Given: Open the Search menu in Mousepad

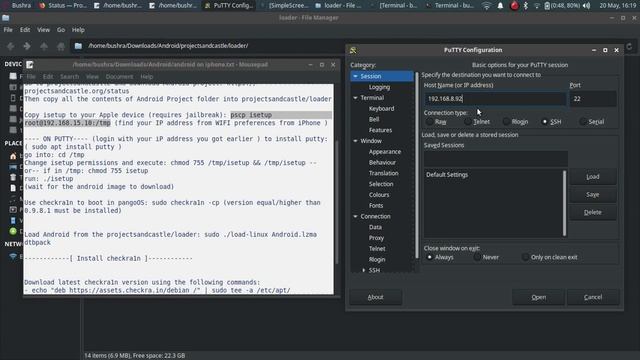Looking at the screenshot, I should 69,77.
